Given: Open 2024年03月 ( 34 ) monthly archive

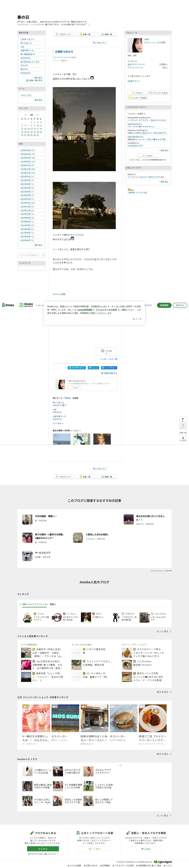Looking at the screenshot, I should 28,158.
